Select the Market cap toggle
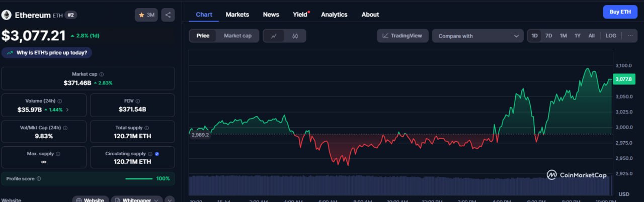644x202 pixels. coord(237,36)
